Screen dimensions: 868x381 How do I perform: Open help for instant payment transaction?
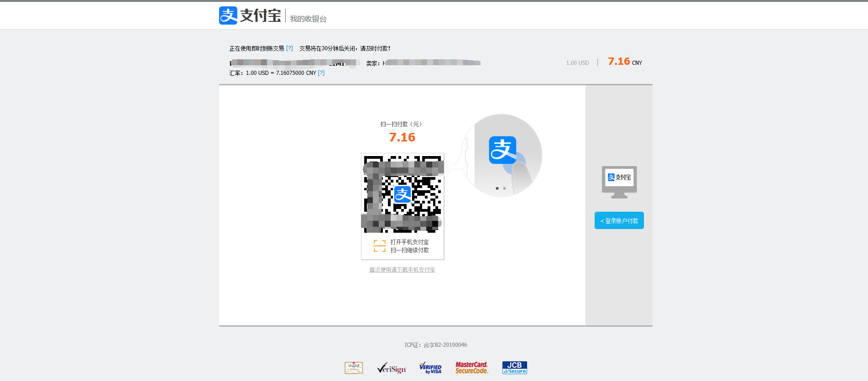289,48
